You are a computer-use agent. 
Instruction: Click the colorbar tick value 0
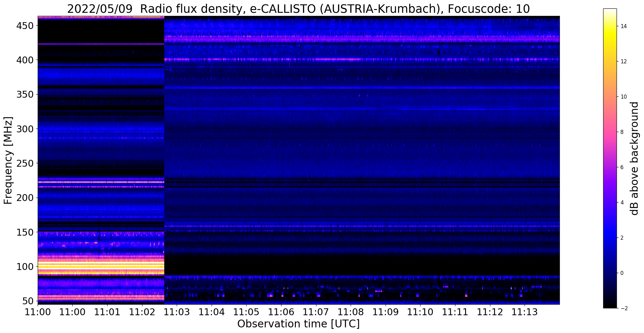pos(622,273)
